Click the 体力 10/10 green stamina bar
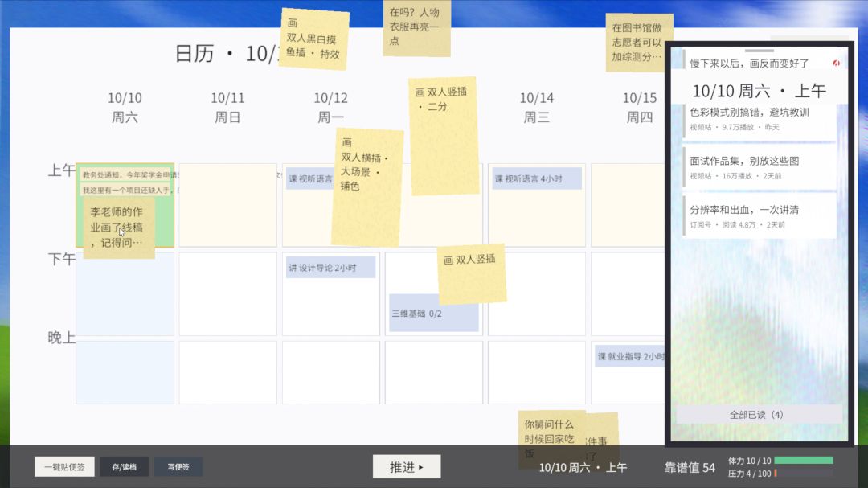This screenshot has height=488, width=868. tap(804, 461)
